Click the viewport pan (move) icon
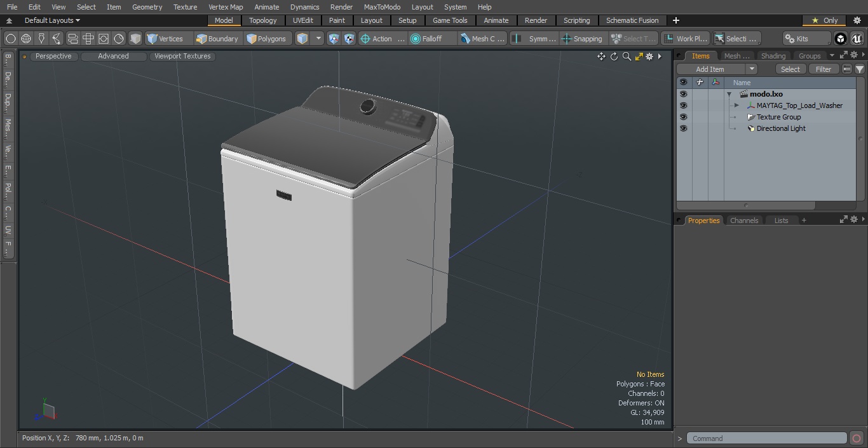The image size is (868, 448). [601, 57]
